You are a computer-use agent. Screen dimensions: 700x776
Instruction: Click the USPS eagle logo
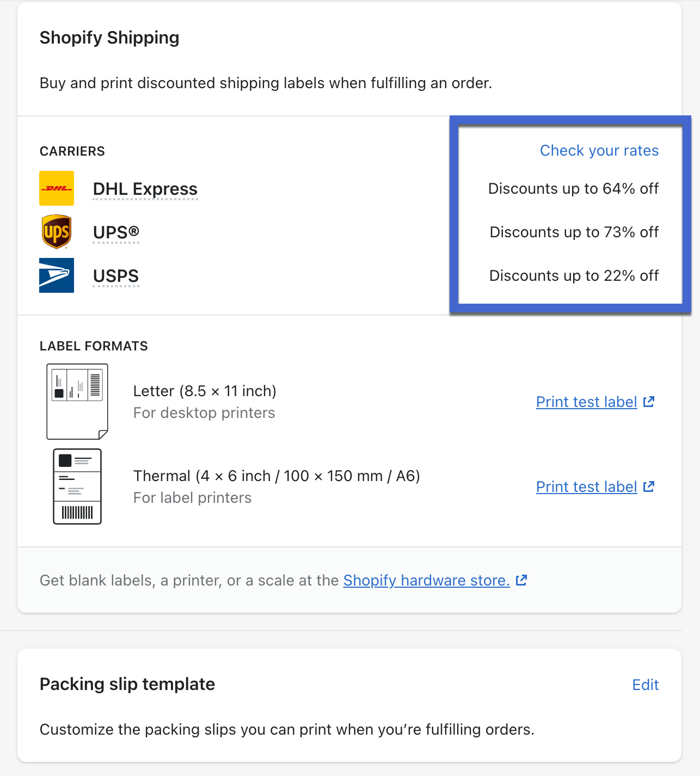56,275
